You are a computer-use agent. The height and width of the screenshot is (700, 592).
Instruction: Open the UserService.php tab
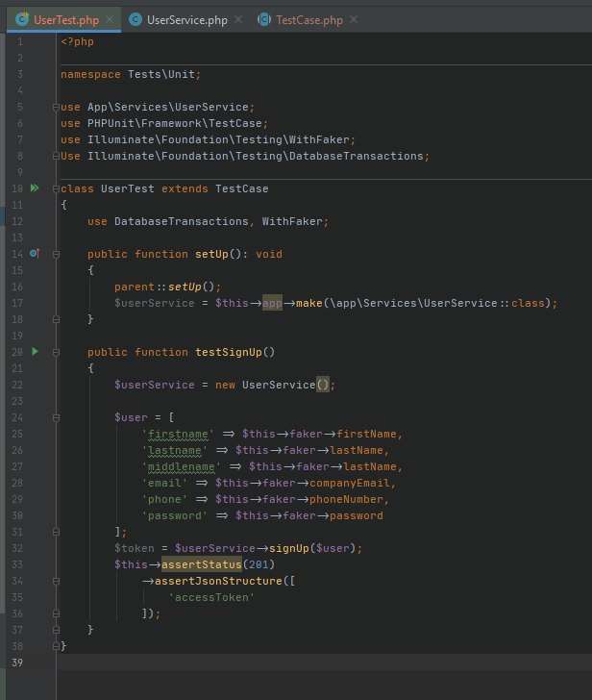click(187, 20)
